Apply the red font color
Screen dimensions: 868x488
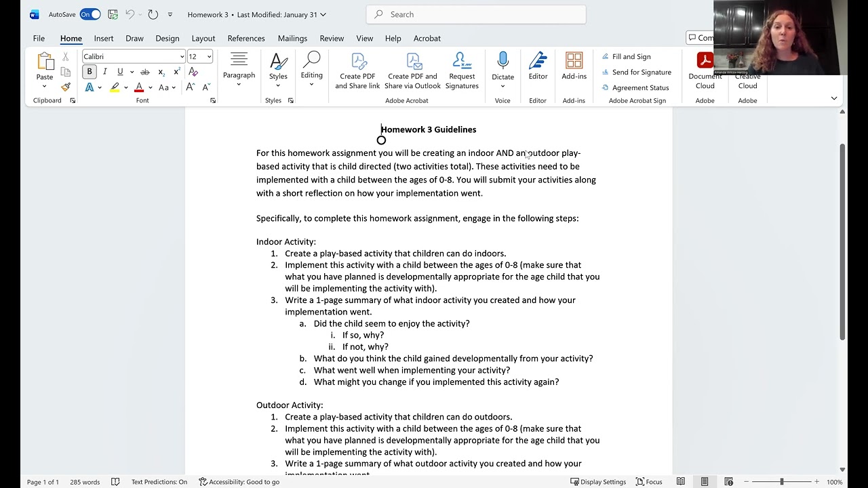coord(139,87)
